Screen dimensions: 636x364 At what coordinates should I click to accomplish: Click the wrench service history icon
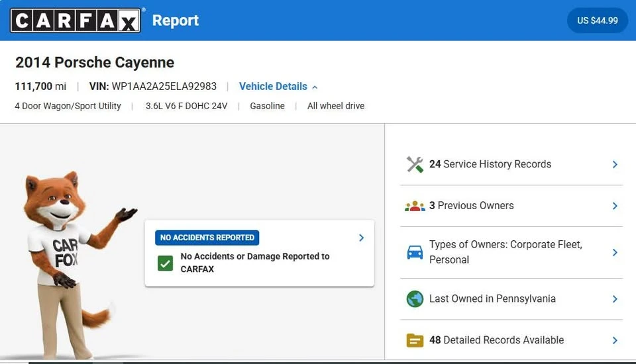(x=415, y=164)
